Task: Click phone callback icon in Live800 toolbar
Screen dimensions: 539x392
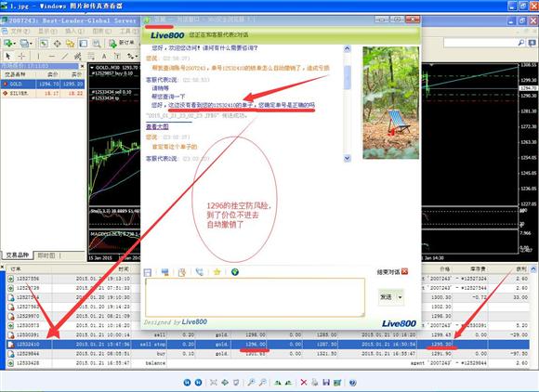Action: (x=200, y=272)
